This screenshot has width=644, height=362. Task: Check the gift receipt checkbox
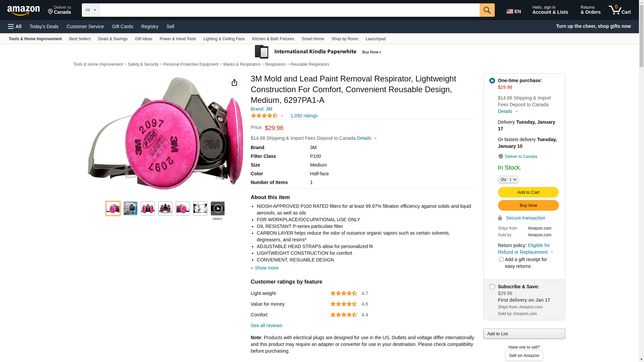click(x=501, y=259)
